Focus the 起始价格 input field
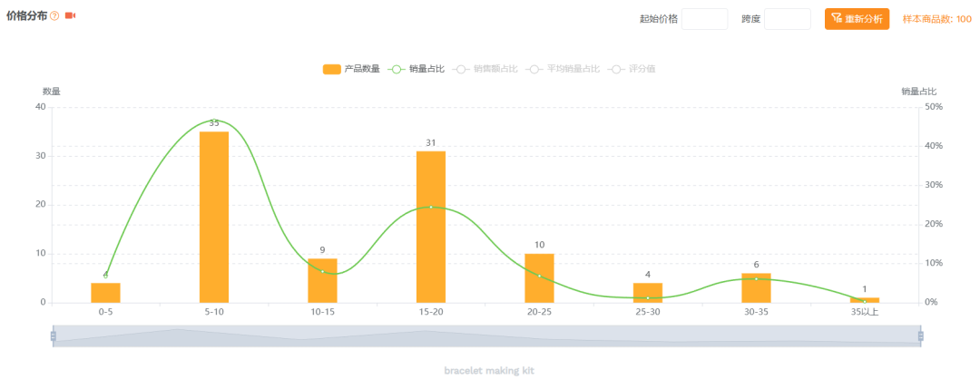This screenshot has height=379, width=980. click(x=704, y=19)
